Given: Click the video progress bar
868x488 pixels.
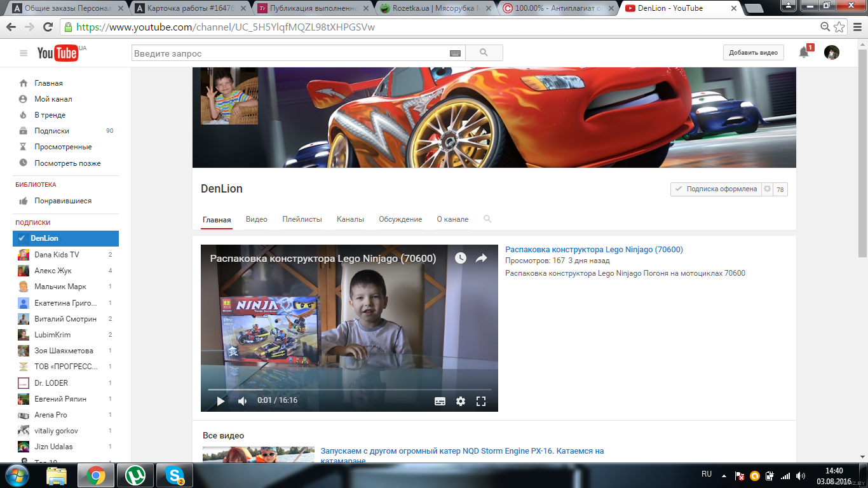Looking at the screenshot, I should pos(349,389).
